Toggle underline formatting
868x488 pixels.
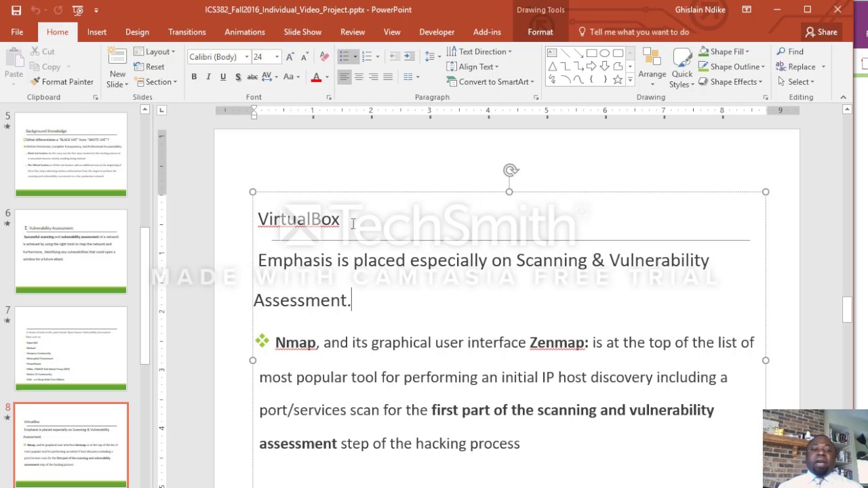click(x=223, y=77)
